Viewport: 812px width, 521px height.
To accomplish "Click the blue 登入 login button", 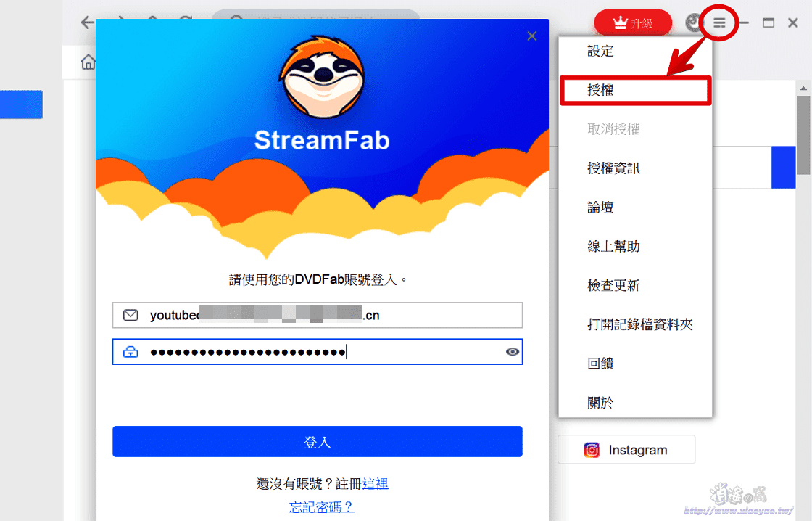I will (317, 441).
